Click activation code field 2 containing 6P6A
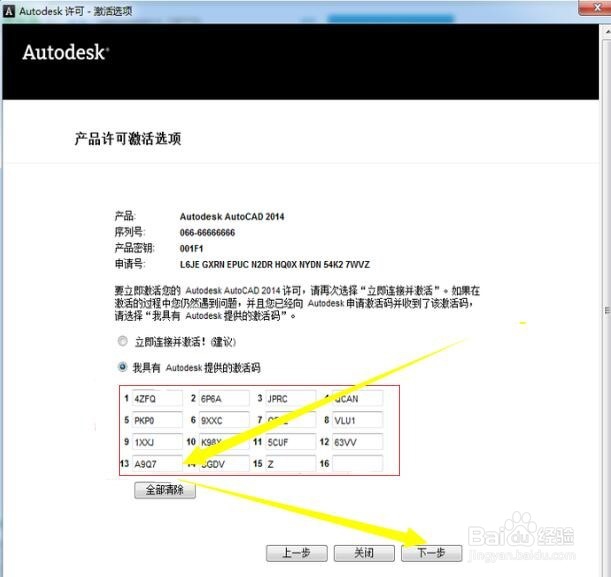The height and width of the screenshot is (577, 611). (x=224, y=398)
